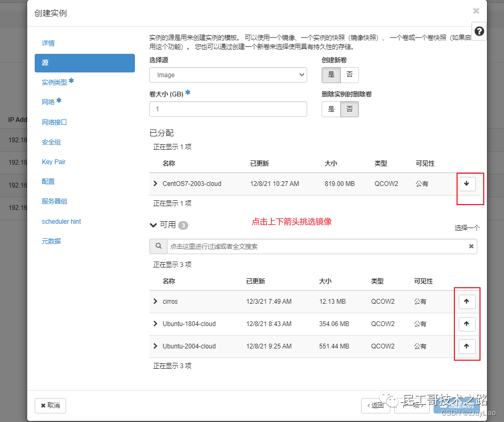
Task: Click the 12/3/21 7:49 AM date cell
Action: (x=269, y=301)
